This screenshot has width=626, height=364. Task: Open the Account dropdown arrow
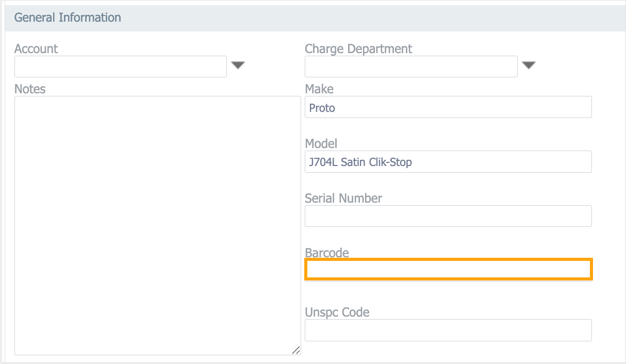pyautogui.click(x=238, y=65)
